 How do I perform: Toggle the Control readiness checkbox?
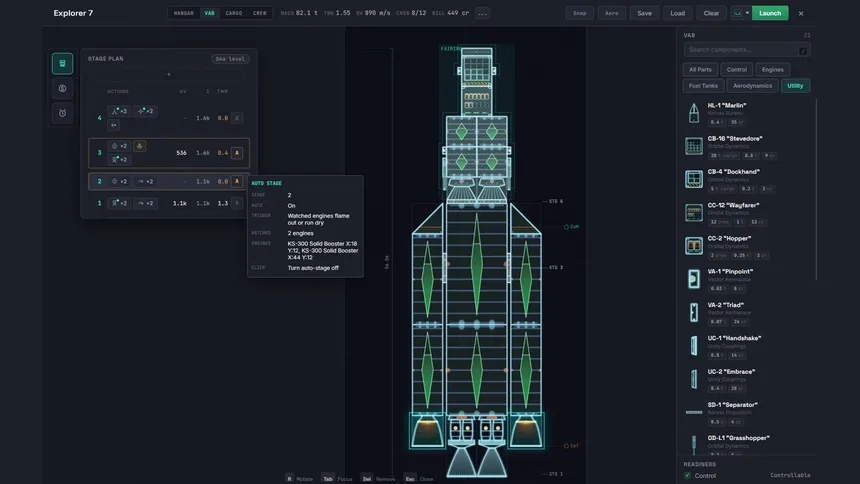coord(687,476)
